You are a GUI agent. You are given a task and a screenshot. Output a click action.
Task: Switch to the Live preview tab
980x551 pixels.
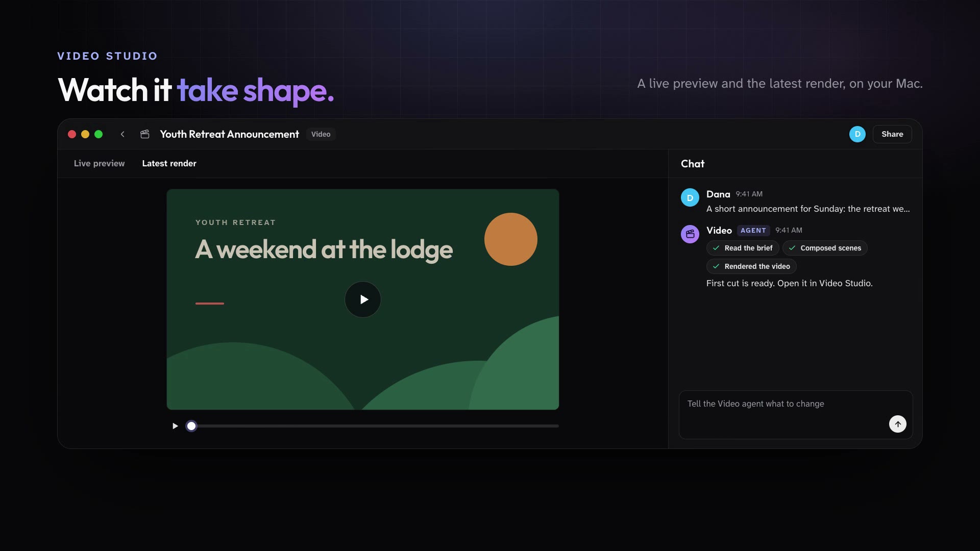(x=99, y=163)
